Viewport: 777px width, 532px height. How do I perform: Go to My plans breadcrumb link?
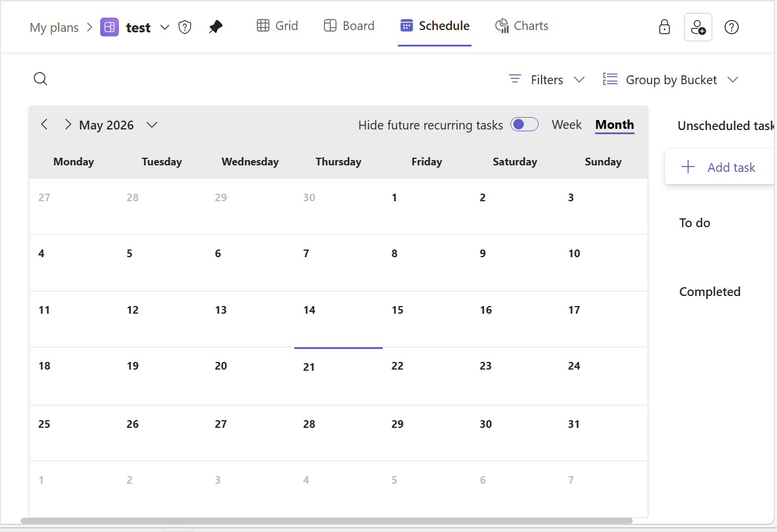point(54,28)
